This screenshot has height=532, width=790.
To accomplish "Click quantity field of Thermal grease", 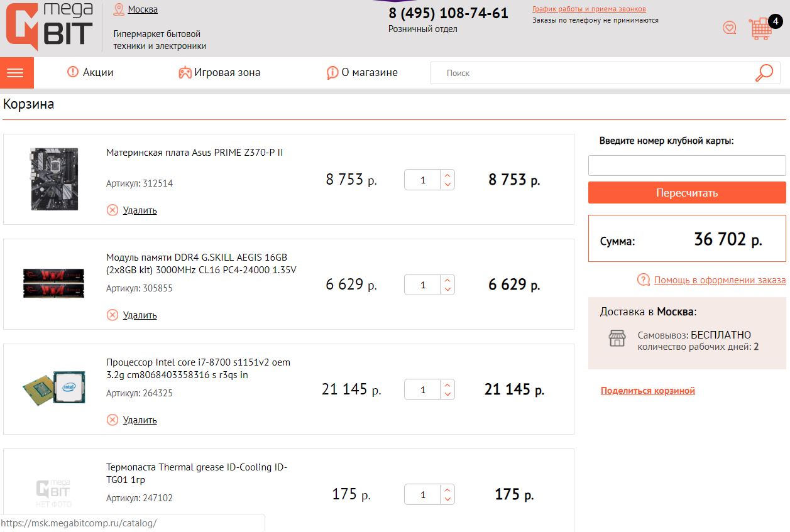I will coord(423,495).
